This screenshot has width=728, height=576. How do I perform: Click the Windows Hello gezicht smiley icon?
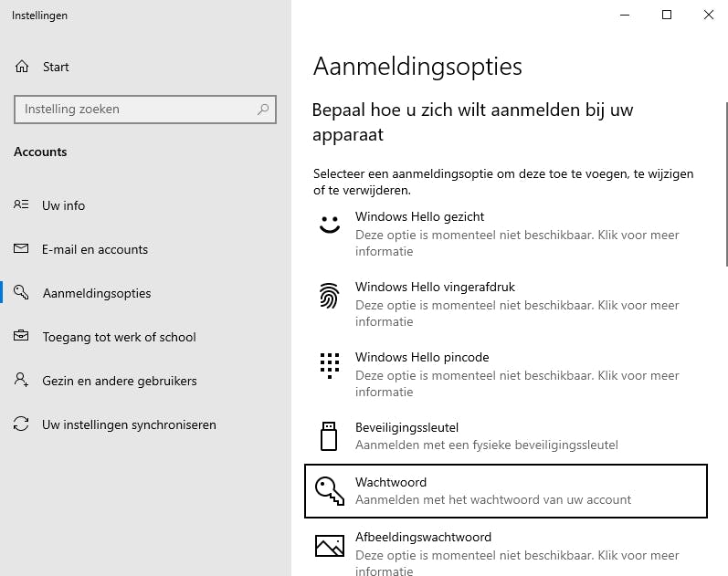point(329,225)
